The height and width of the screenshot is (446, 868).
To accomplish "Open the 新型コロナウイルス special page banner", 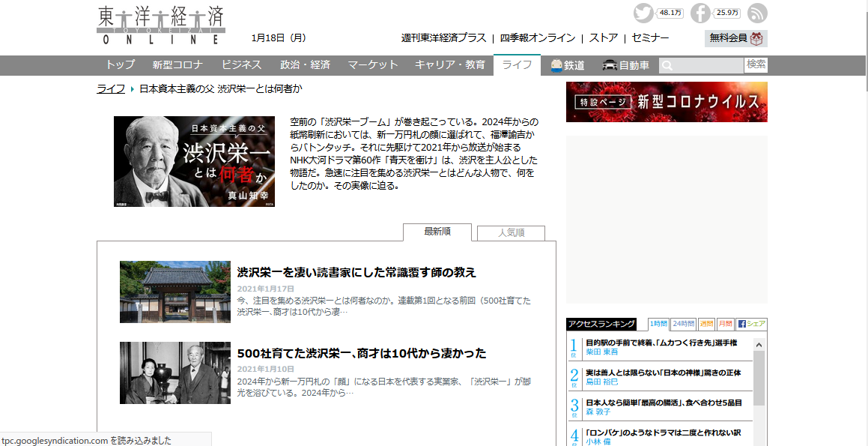I will [667, 102].
